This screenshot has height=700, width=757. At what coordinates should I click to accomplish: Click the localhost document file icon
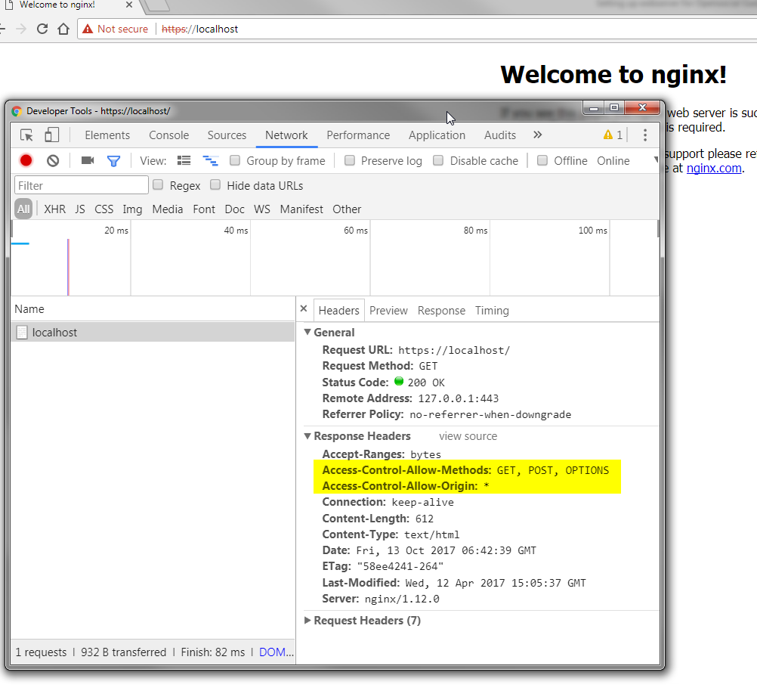[22, 333]
